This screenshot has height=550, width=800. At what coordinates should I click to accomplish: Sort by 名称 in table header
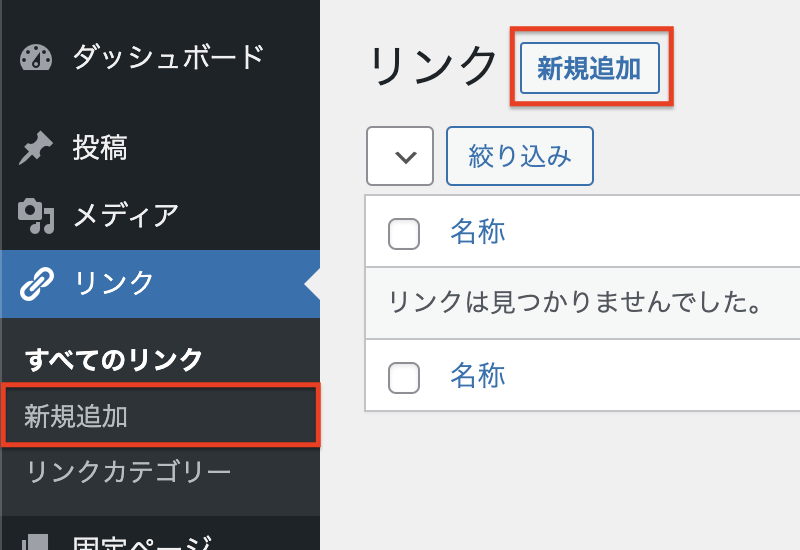click(477, 233)
